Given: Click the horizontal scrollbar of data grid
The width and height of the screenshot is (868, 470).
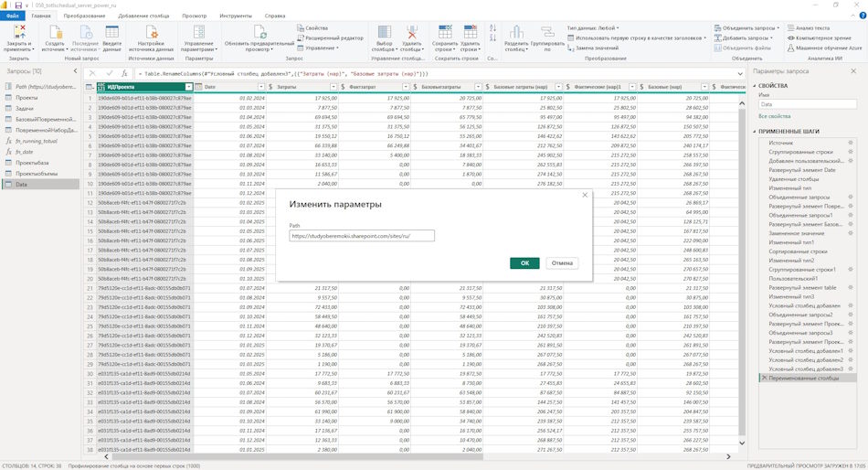Looking at the screenshot, I should pyautogui.click(x=298, y=456).
